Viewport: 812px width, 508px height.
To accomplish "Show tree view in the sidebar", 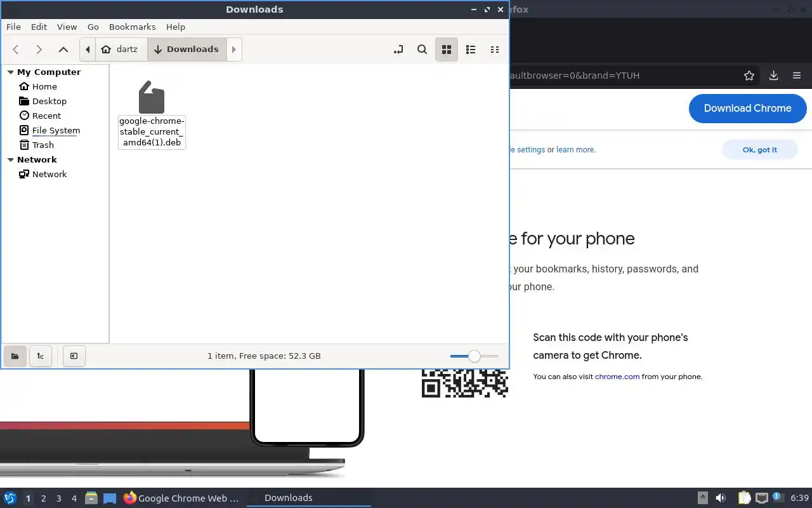I will pyautogui.click(x=41, y=356).
